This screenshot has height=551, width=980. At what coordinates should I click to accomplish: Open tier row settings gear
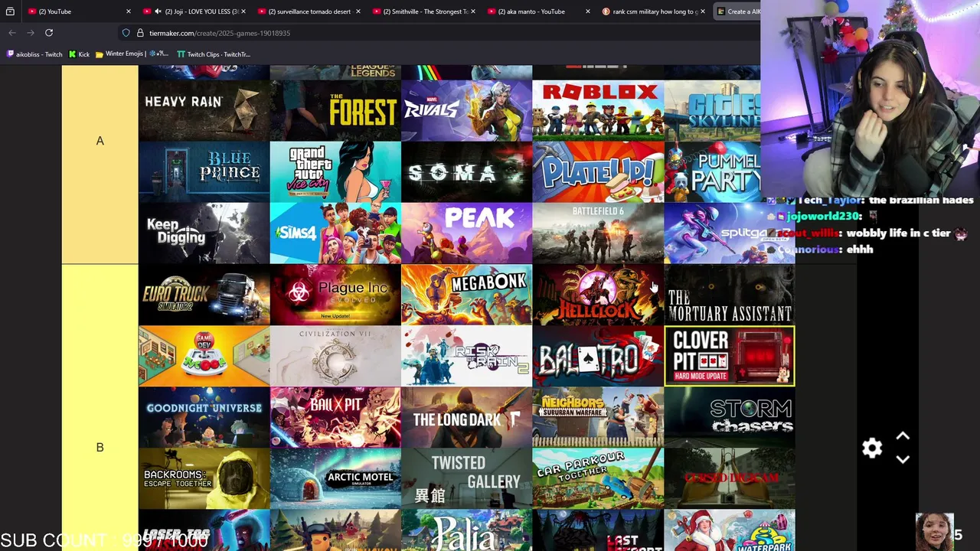pos(872,448)
